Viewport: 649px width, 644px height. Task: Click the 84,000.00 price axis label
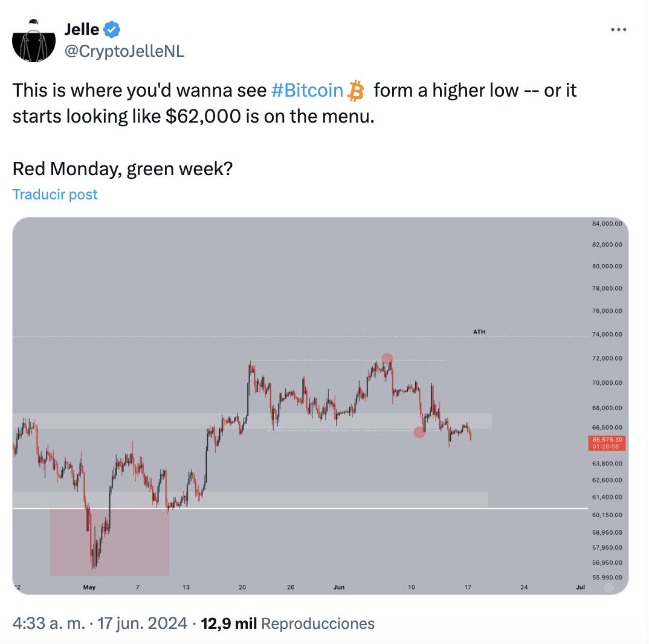(x=606, y=224)
